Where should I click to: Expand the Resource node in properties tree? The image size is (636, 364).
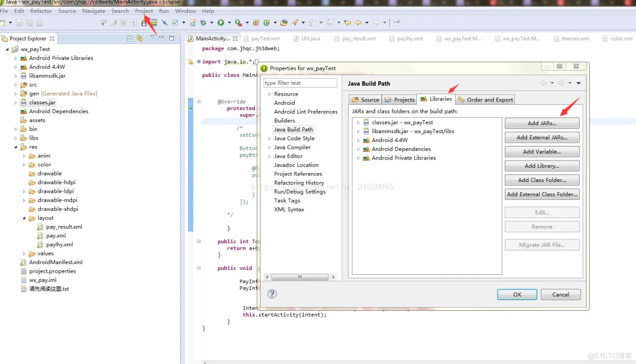[x=269, y=94]
